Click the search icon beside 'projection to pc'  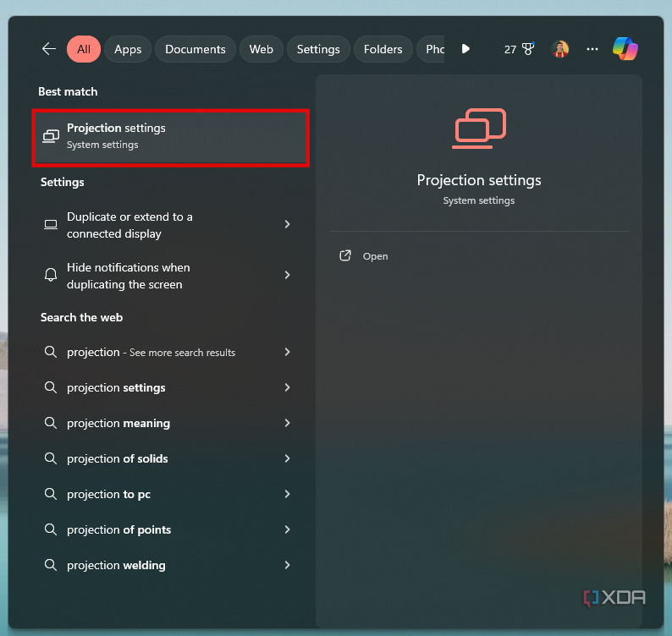click(51, 494)
